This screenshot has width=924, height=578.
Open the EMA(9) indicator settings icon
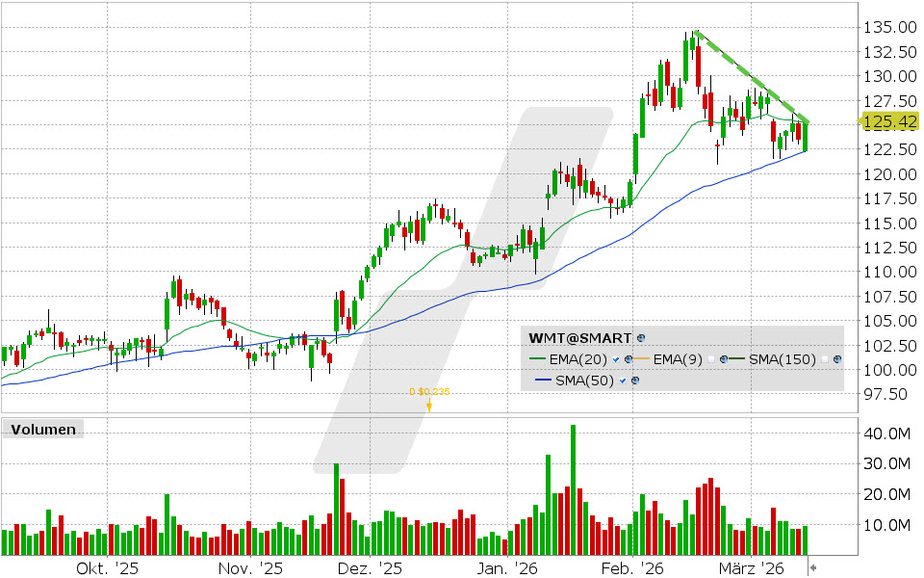coord(723,358)
